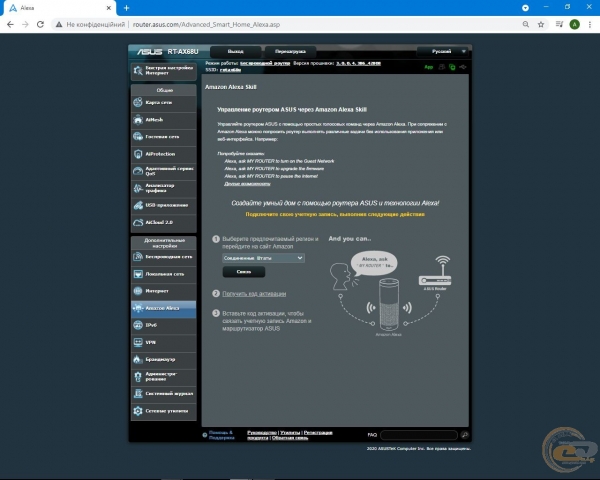
Task: Open the browser zoom magnifier icon
Action: [526, 24]
